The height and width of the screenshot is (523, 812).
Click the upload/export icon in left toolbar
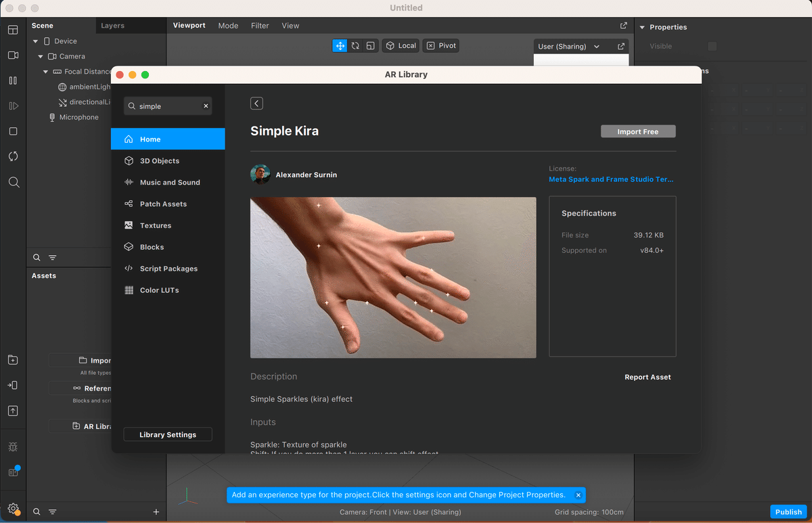pyautogui.click(x=13, y=411)
